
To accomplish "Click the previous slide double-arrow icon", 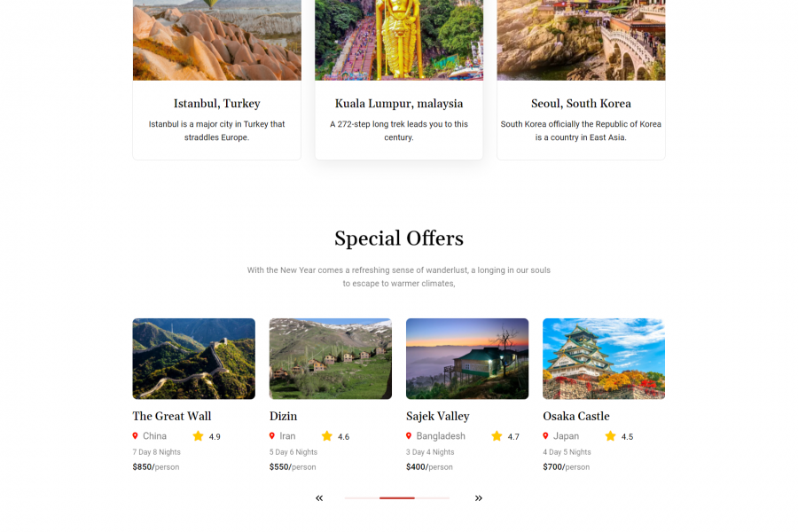I will pos(319,498).
